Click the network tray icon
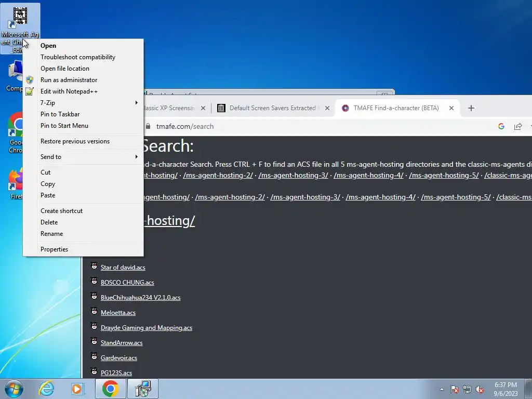 click(x=467, y=389)
